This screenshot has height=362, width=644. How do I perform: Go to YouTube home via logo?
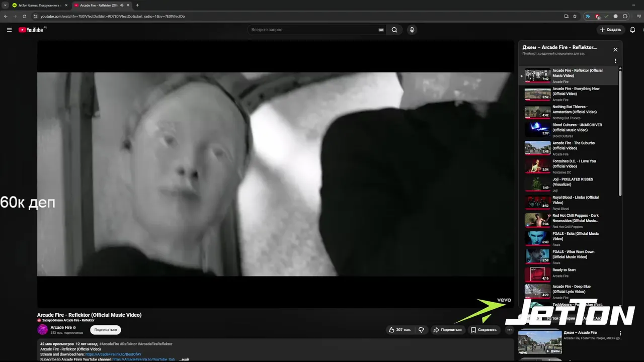coord(32,30)
